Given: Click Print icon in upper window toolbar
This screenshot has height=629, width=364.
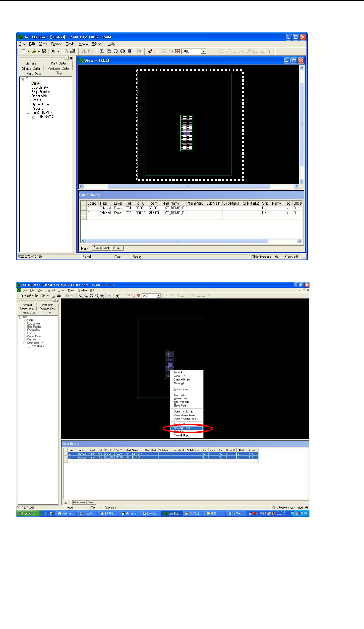Looking at the screenshot, I should coord(72,51).
